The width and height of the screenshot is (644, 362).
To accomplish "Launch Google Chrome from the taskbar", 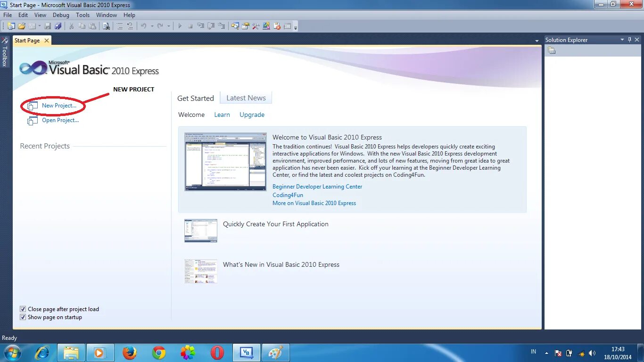I will coord(159,353).
